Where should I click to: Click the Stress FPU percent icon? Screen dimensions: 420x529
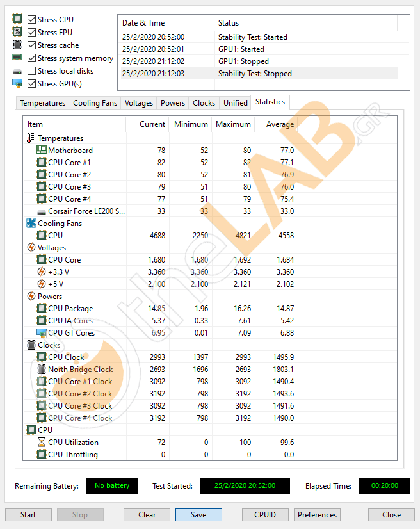tap(17, 32)
